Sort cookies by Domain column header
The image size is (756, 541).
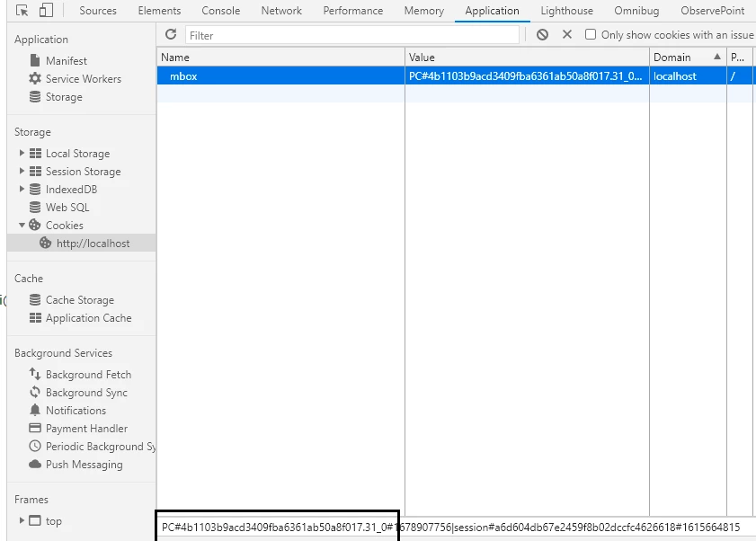click(688, 58)
